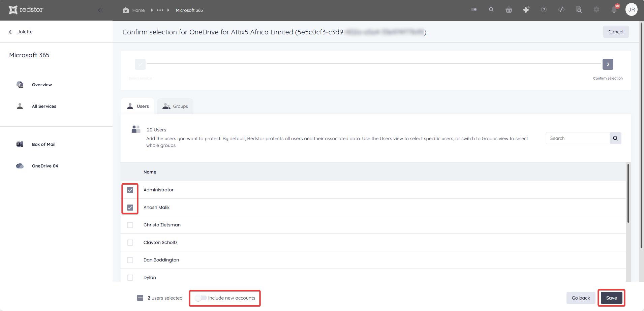Check the Clayton Scholtz checkbox
The width and height of the screenshot is (644, 311).
[130, 243]
